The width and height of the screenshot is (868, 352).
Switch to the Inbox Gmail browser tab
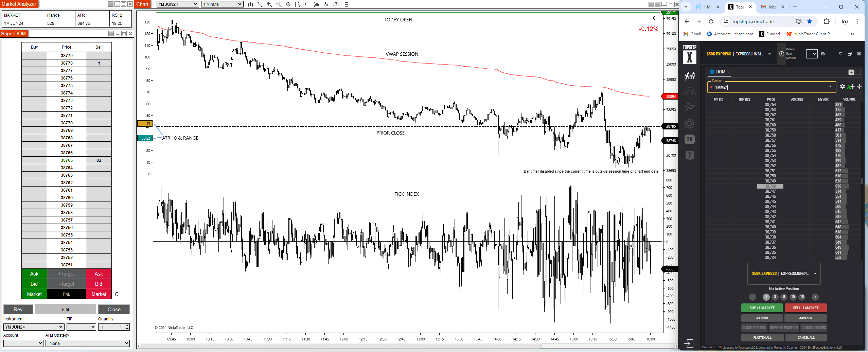click(772, 7)
